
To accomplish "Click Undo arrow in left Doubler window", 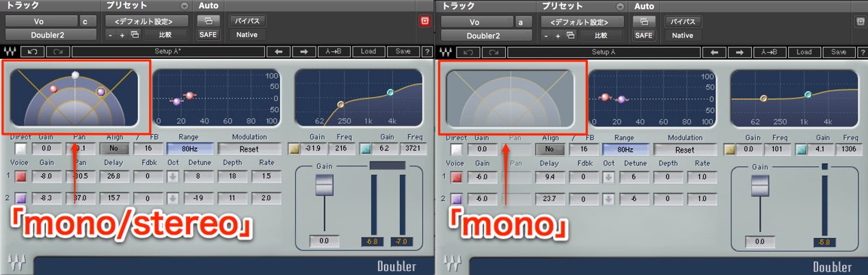I will coord(32,51).
